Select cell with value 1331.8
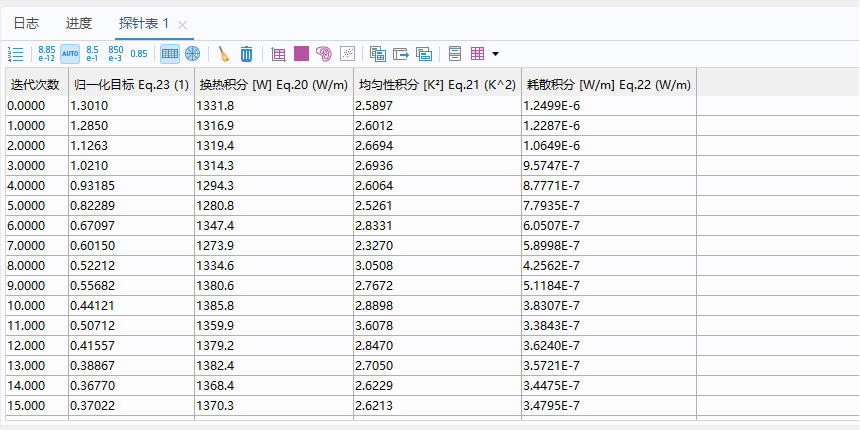The height and width of the screenshot is (431, 860). pyautogui.click(x=274, y=106)
